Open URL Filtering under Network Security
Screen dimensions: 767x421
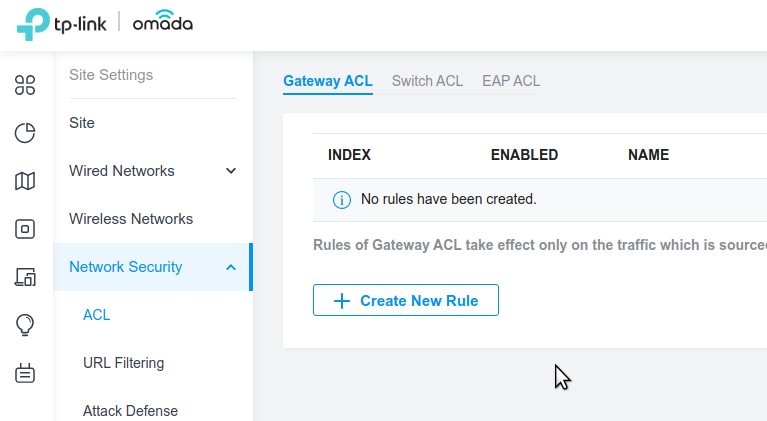coord(123,363)
